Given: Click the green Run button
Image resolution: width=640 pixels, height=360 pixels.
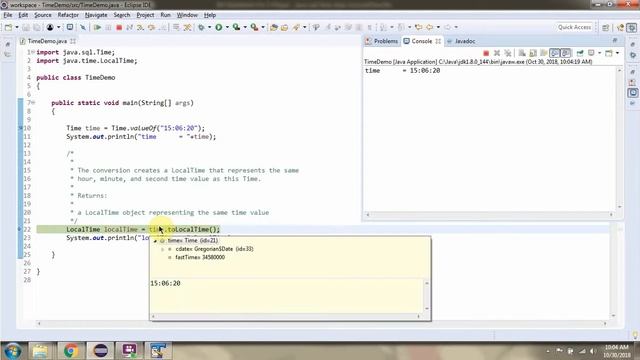Looking at the screenshot, I should point(219,27).
